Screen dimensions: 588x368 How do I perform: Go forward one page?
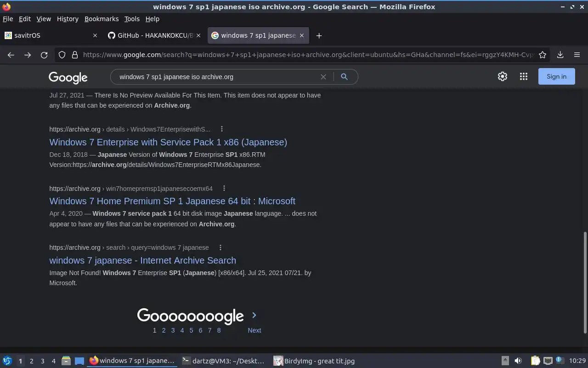pyautogui.click(x=28, y=55)
